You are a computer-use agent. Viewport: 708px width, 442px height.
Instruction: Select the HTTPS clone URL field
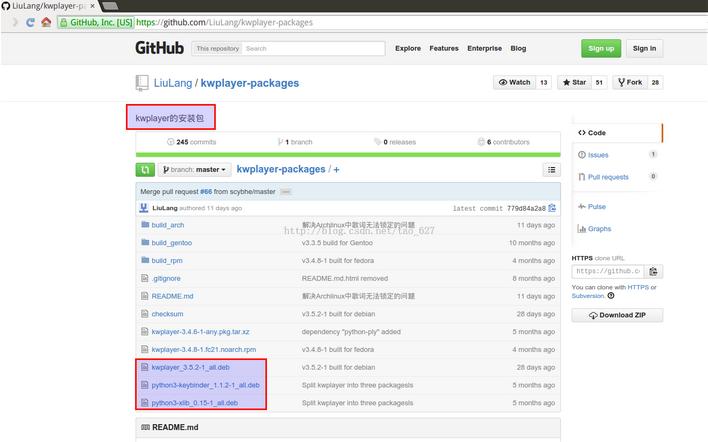[608, 271]
